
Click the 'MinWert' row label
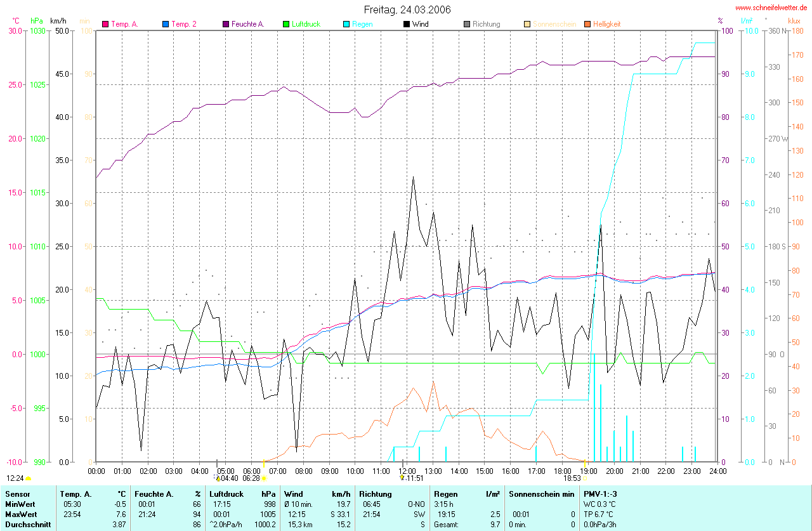(x=20, y=504)
